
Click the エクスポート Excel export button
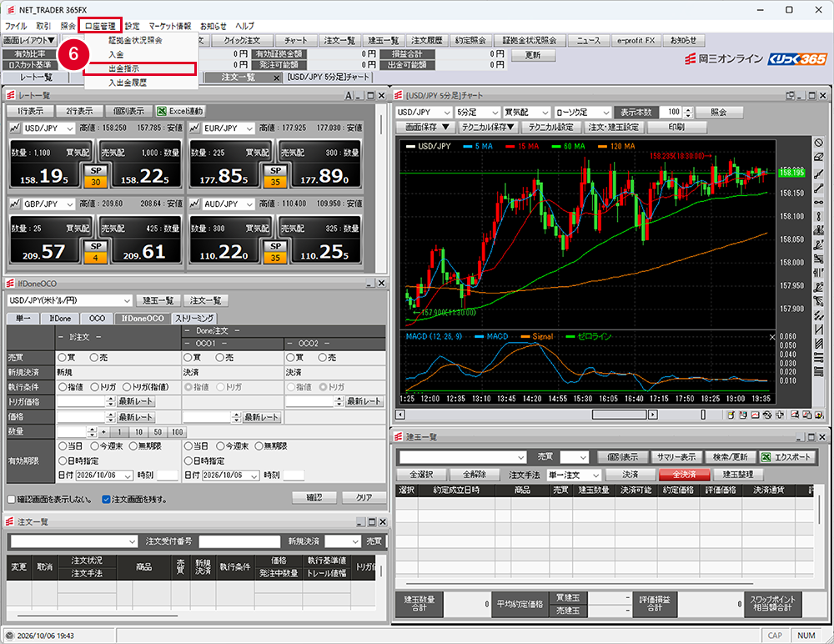(x=786, y=457)
